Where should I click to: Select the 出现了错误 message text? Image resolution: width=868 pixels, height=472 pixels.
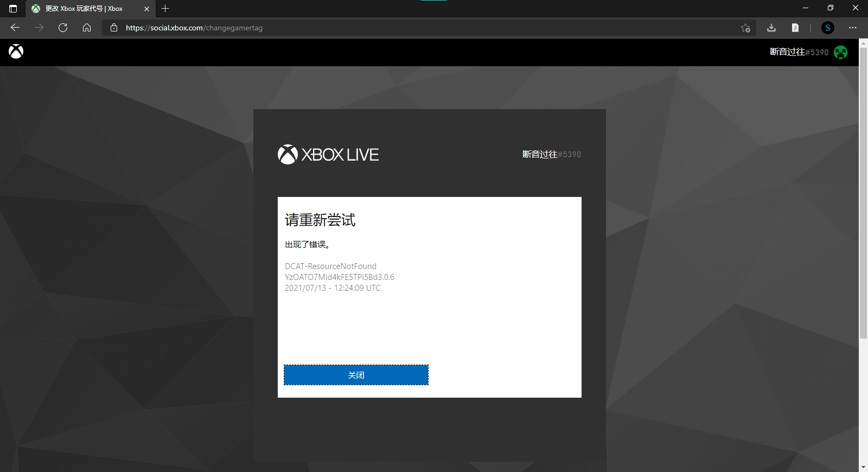[x=308, y=245]
